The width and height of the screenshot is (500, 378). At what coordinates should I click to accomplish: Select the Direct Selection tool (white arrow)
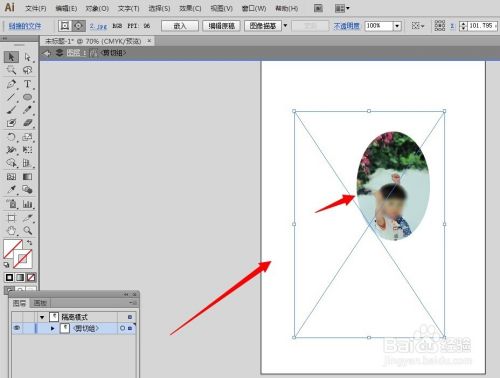[28, 57]
